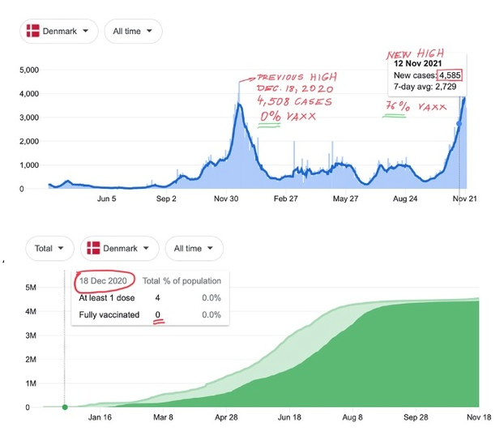Click the Danish flag in the cases chart selector
This screenshot has height=444, width=504.
point(33,32)
